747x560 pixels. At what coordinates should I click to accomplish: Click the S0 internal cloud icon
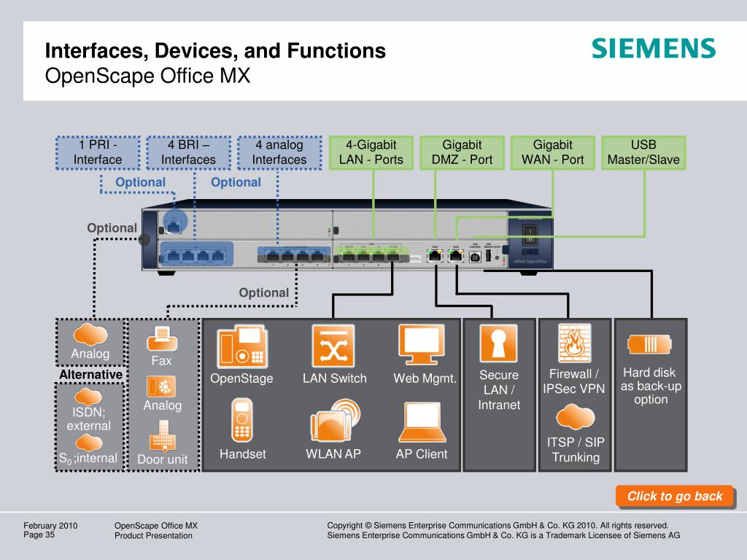click(x=88, y=443)
